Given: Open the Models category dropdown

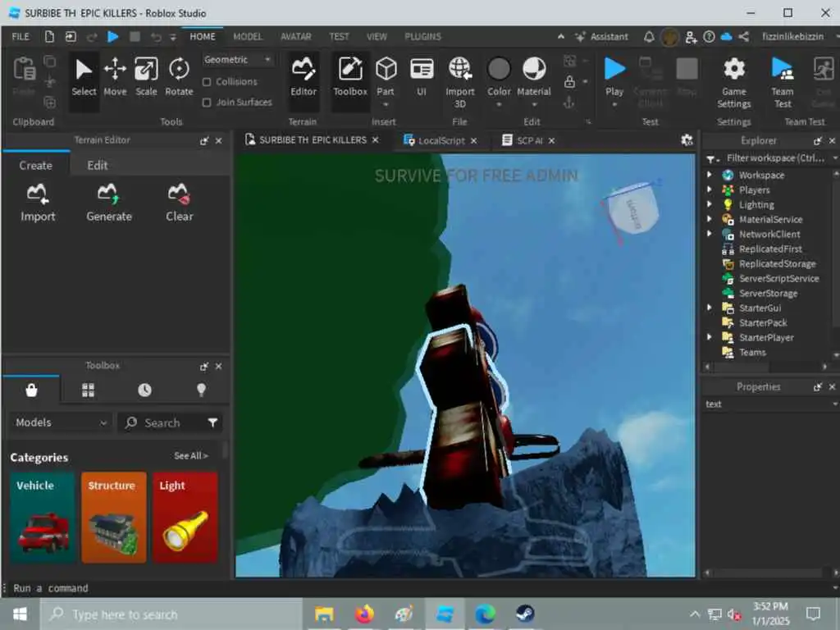Looking at the screenshot, I should click(61, 422).
